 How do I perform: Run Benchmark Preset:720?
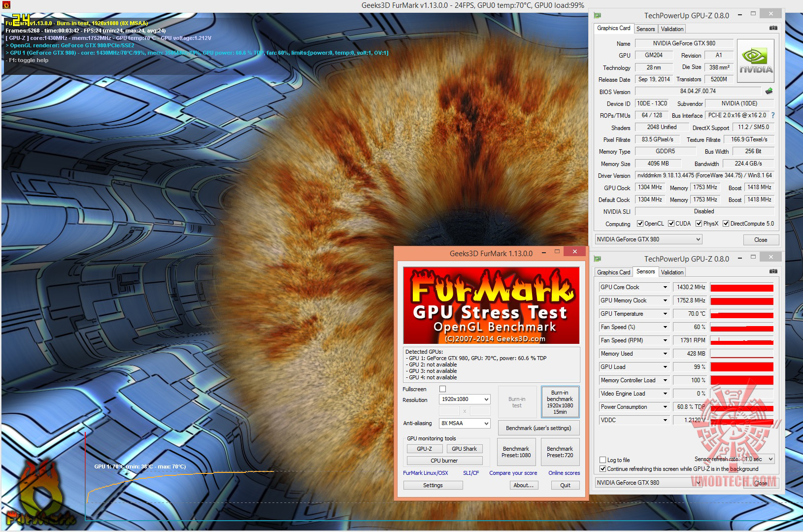[x=560, y=452]
